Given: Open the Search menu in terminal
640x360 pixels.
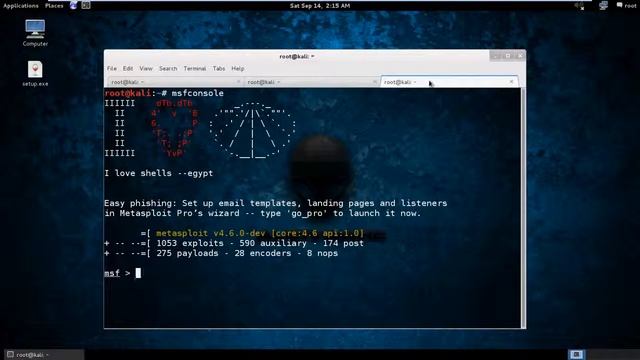Looking at the screenshot, I should [x=168, y=69].
